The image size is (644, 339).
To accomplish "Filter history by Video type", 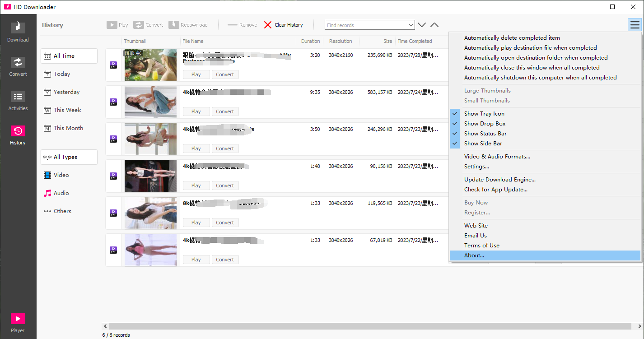I will [x=61, y=175].
